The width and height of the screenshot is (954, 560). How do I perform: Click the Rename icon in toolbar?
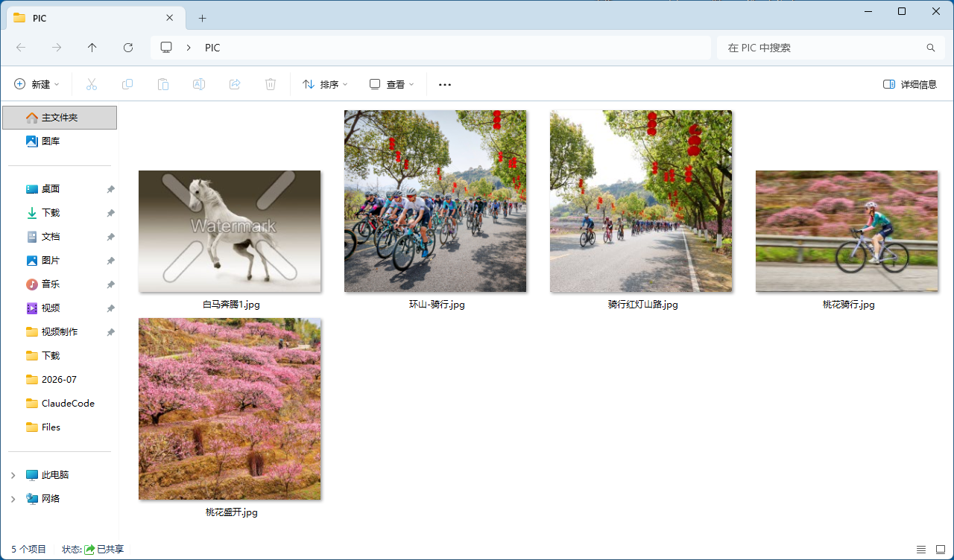[x=199, y=85]
